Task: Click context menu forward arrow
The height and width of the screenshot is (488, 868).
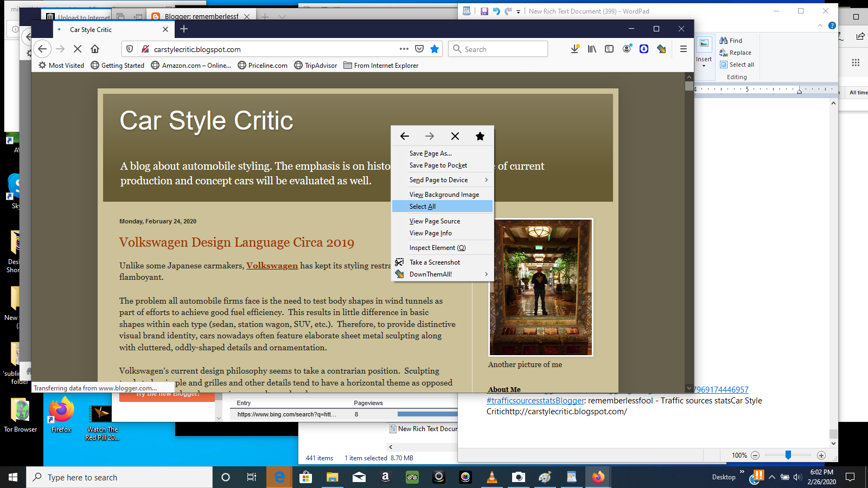Action: tap(430, 136)
